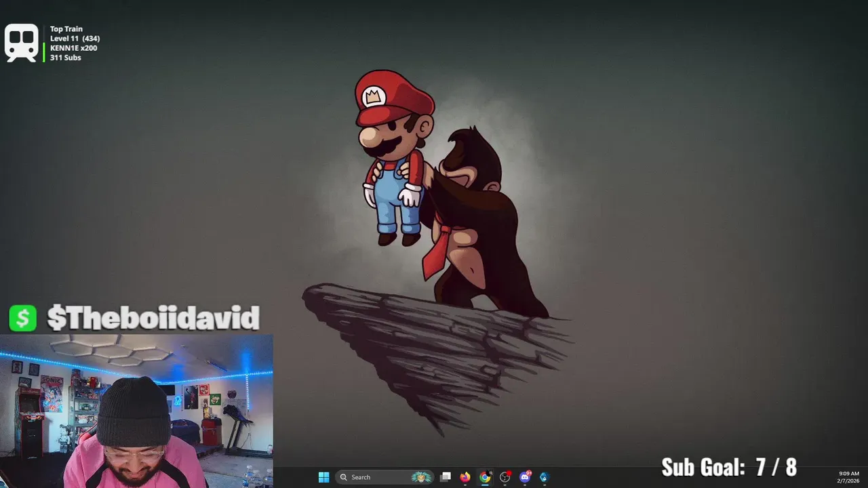Click the Top Train hype train icon
The height and width of the screenshot is (488, 868).
22,43
